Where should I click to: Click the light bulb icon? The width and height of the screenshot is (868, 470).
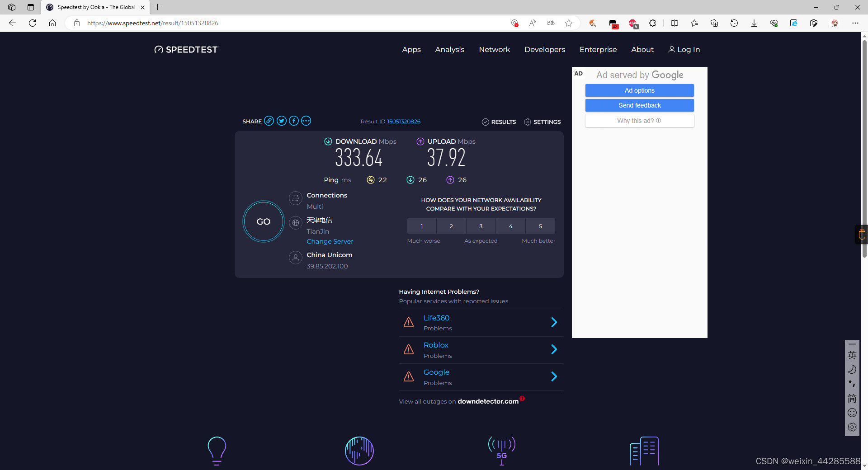pyautogui.click(x=217, y=451)
